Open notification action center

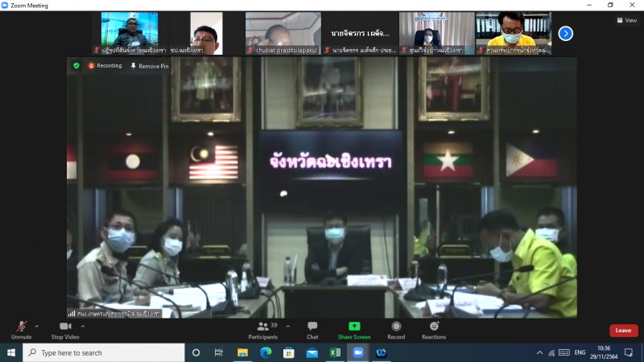pyautogui.click(x=629, y=352)
